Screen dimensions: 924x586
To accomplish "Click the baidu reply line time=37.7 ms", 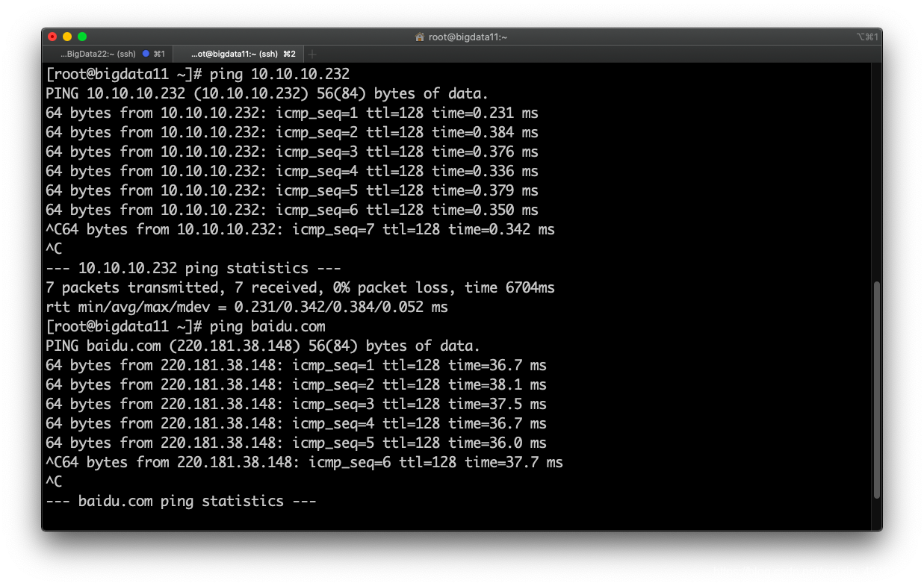I will point(304,463).
